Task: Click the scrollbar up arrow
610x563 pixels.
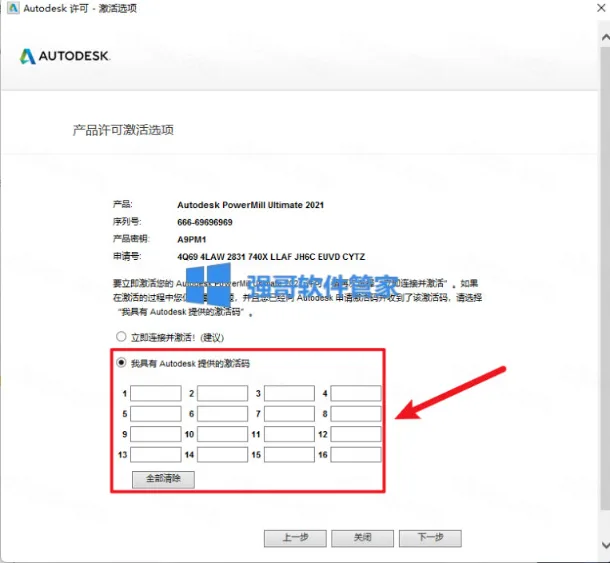Action: point(605,37)
